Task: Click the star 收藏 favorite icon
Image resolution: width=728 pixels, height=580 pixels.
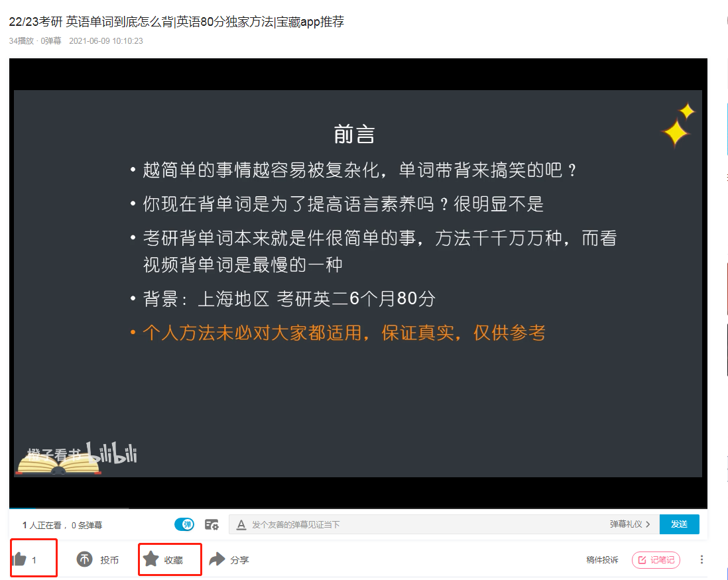Action: [151, 559]
